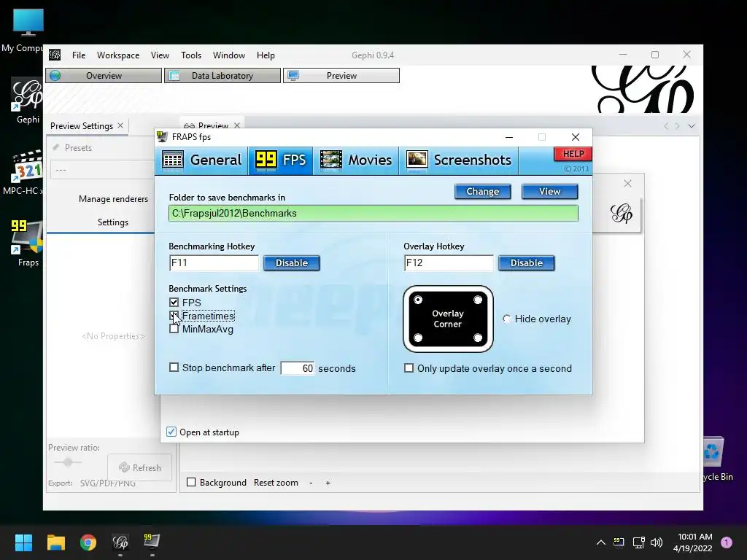Adjust the Preview ratio slider
This screenshot has height=560, width=747.
(68, 462)
